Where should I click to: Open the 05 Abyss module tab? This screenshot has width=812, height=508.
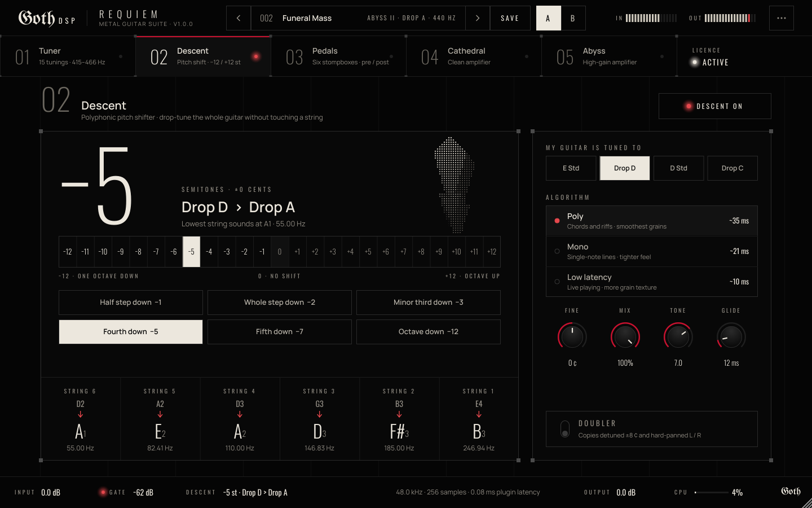click(x=609, y=56)
